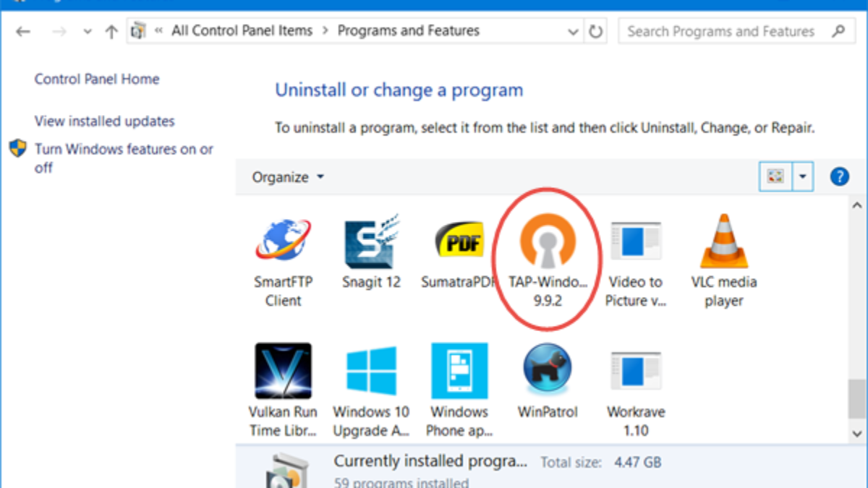Select the Windows 10 Upgrade Assistant icon
The width and height of the screenshot is (868, 488).
pyautogui.click(x=371, y=371)
